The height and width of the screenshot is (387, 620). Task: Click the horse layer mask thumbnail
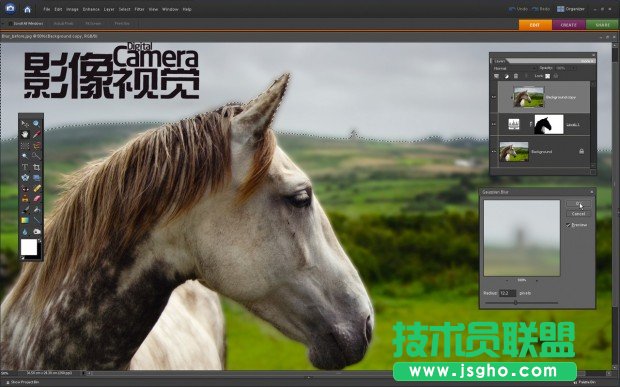pyautogui.click(x=549, y=125)
